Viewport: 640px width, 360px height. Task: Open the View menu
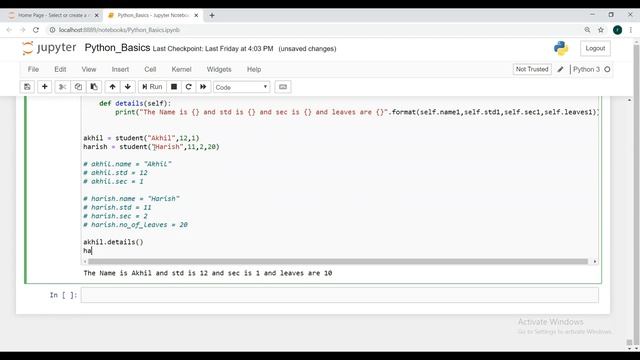pyautogui.click(x=89, y=69)
